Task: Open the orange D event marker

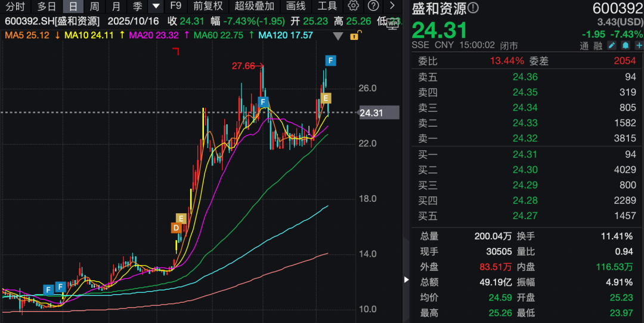Action: point(176,228)
